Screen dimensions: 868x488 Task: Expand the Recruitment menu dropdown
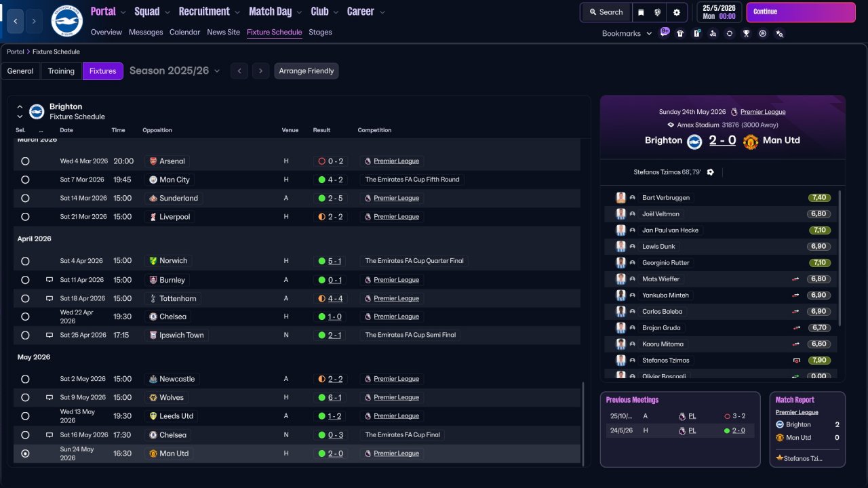coord(237,12)
